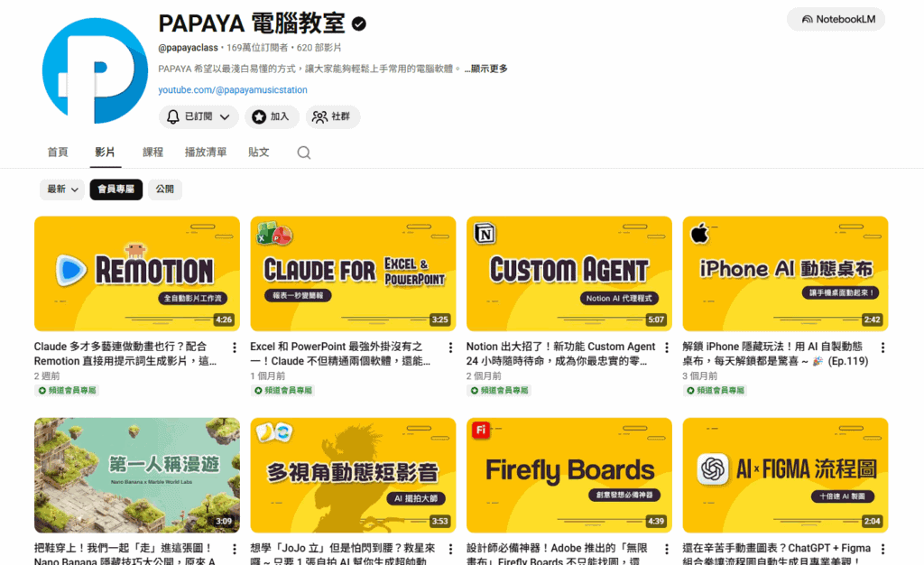Open the Custom Agent video thumbnail
The width and height of the screenshot is (924, 565).
pos(569,273)
